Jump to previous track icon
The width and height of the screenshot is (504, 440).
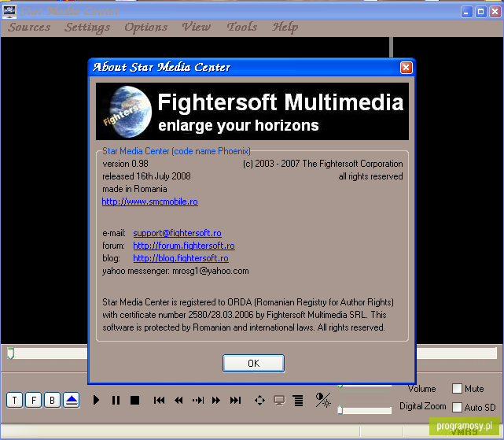click(x=159, y=400)
